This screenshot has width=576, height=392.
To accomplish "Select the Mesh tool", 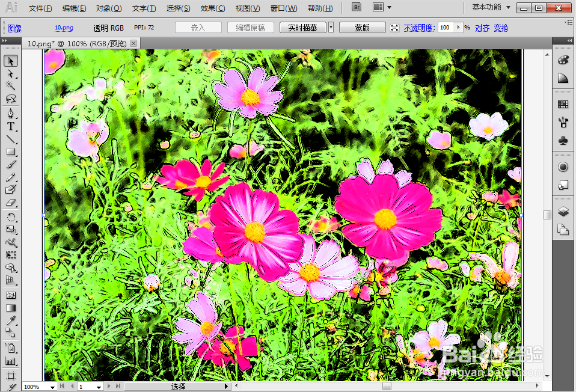I will pos(11,295).
